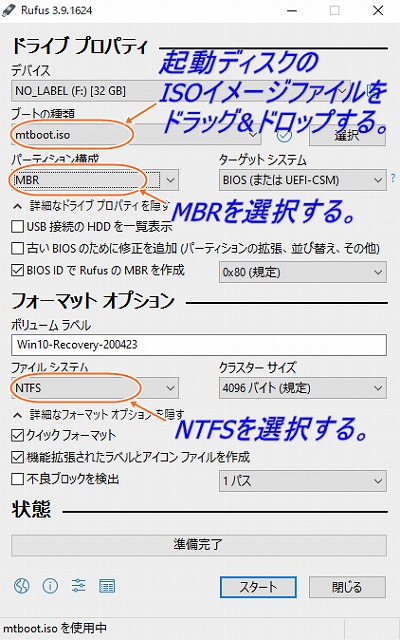
Task: Show the log window icon
Action: [x=107, y=586]
